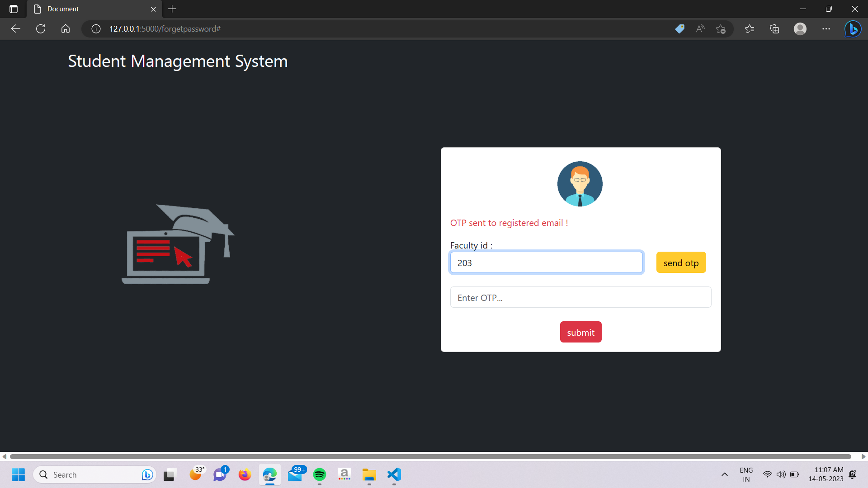Screen dimensions: 868x488
Task: Open Spotify from the taskbar
Action: click(x=320, y=474)
